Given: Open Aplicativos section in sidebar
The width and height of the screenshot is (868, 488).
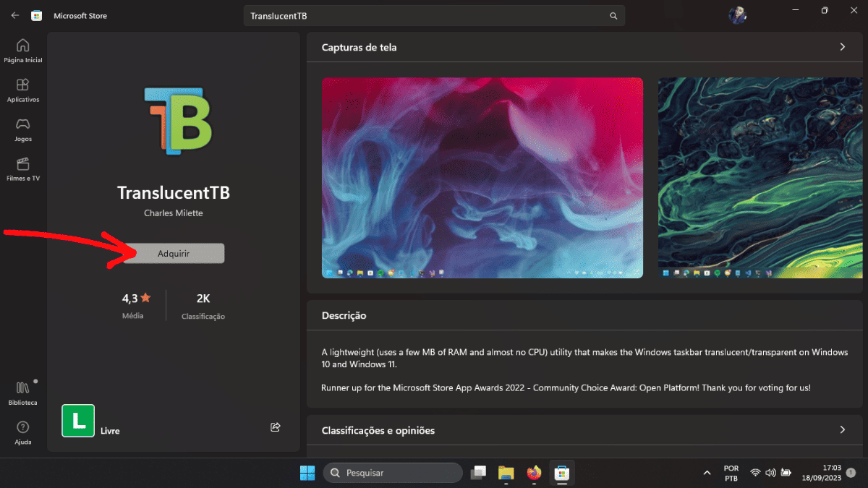Looking at the screenshot, I should (x=23, y=90).
